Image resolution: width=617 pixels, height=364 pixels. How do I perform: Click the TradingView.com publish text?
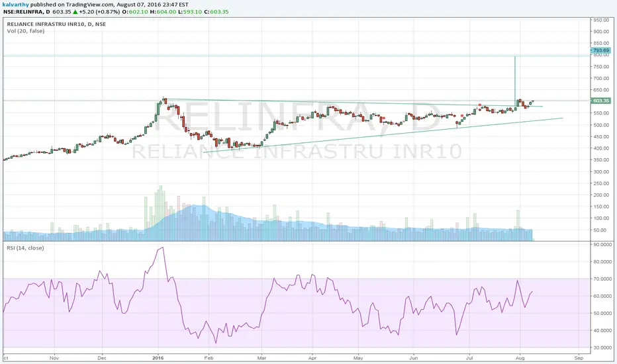[90, 5]
